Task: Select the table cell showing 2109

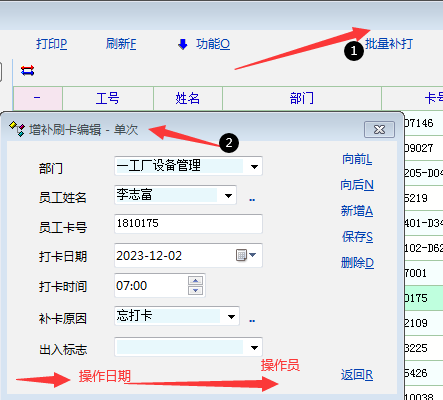Action: point(424,323)
